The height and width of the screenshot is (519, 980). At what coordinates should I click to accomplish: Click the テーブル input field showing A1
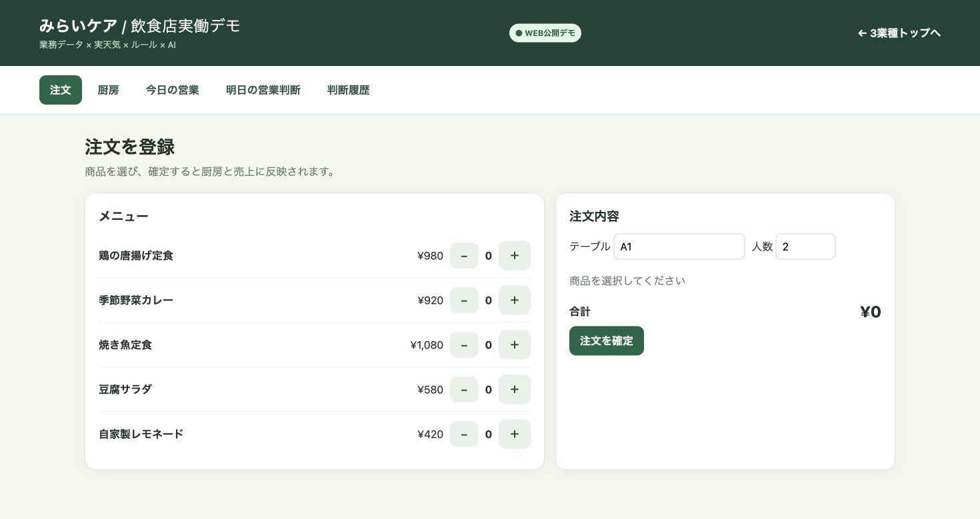click(679, 247)
